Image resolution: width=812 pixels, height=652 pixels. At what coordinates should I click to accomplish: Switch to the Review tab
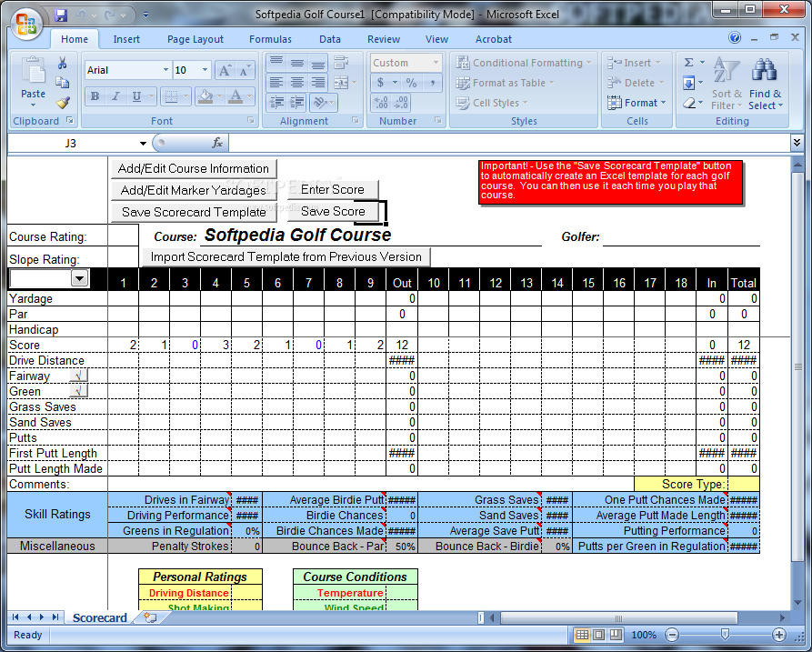point(384,39)
